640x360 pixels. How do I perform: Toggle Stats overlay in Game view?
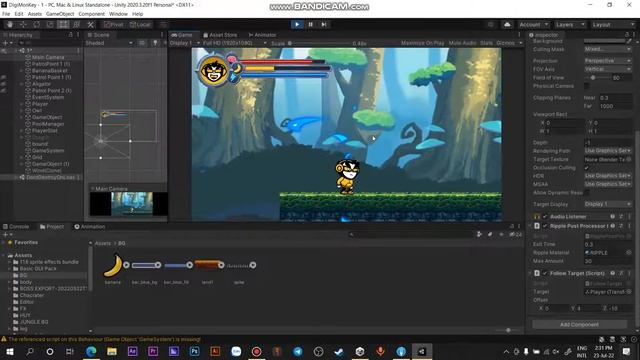click(486, 43)
